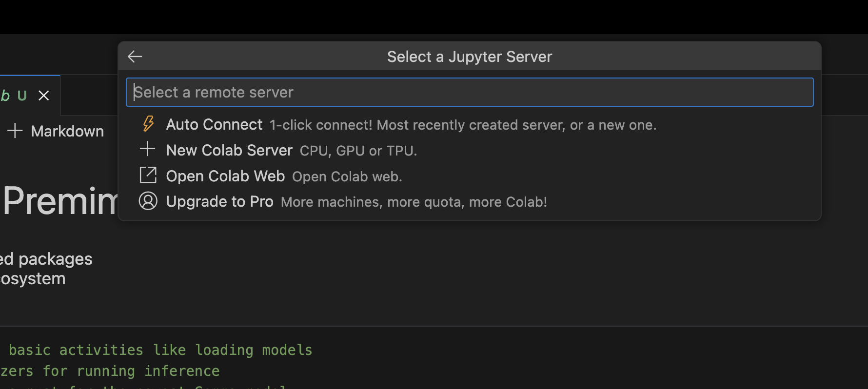This screenshot has width=868, height=389.
Task: Click the '1-click connect!' description text
Action: [x=462, y=125]
